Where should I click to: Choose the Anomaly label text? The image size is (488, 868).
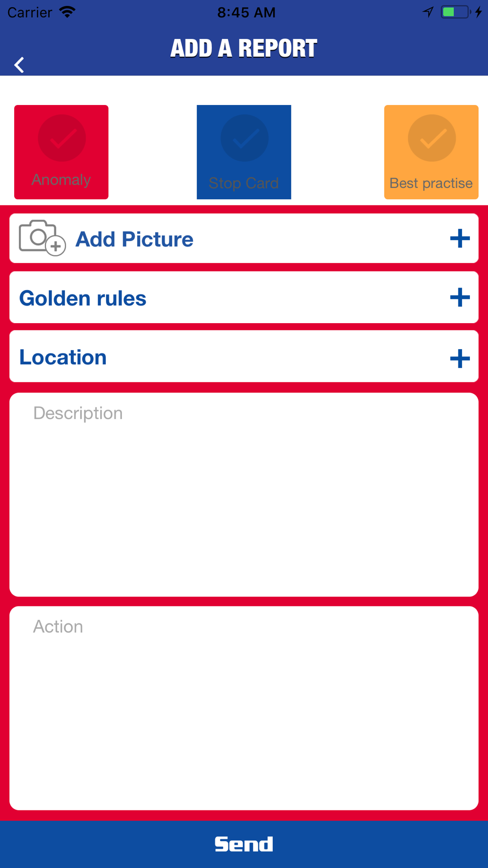click(61, 180)
